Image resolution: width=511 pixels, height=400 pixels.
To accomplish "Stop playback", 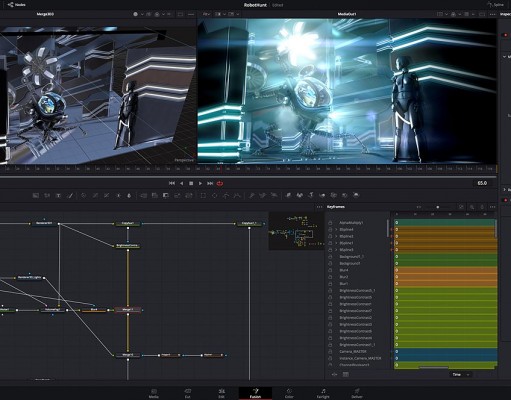I will 191,183.
